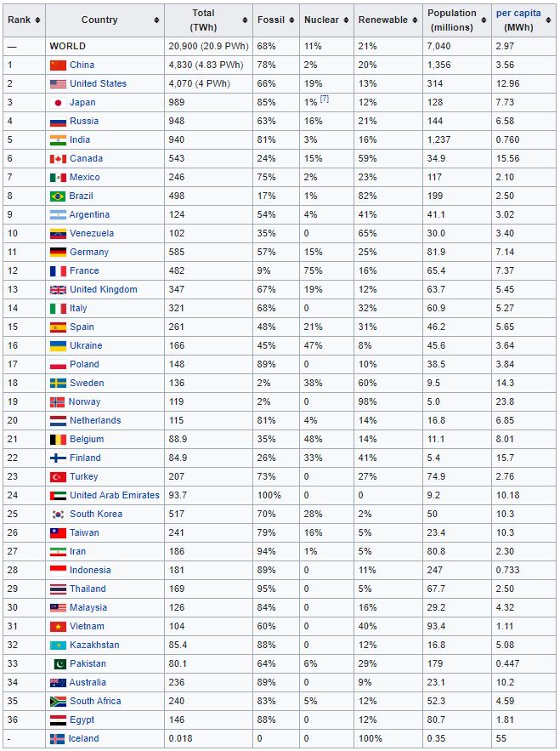Click the South Korea flag icon
This screenshot has width=560, height=751.
(58, 514)
